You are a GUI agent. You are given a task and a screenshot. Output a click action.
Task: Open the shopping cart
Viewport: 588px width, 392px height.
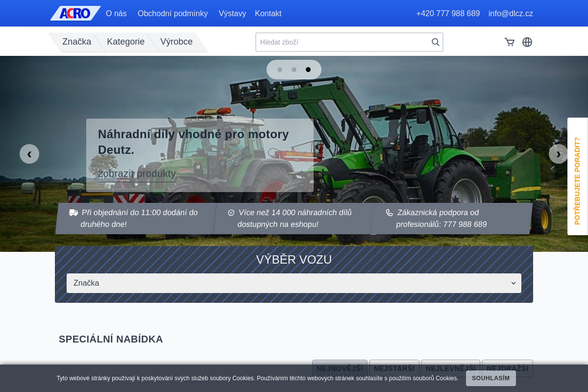pyautogui.click(x=510, y=42)
